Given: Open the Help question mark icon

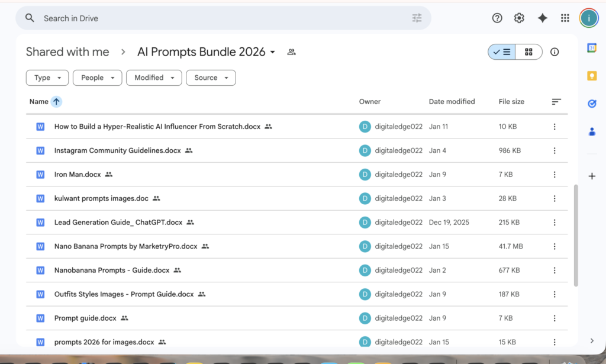Looking at the screenshot, I should coord(497,18).
